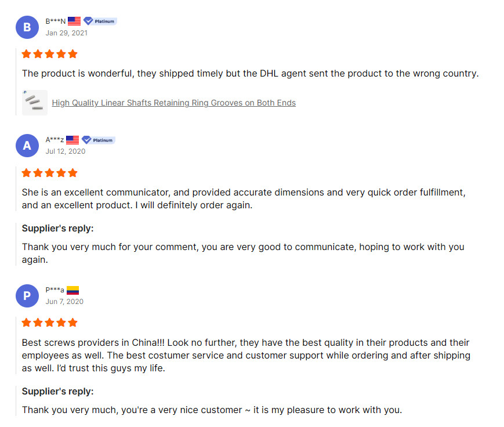The height and width of the screenshot is (427, 504).
Task: Click the purple P avatar icon
Action: tap(27, 296)
